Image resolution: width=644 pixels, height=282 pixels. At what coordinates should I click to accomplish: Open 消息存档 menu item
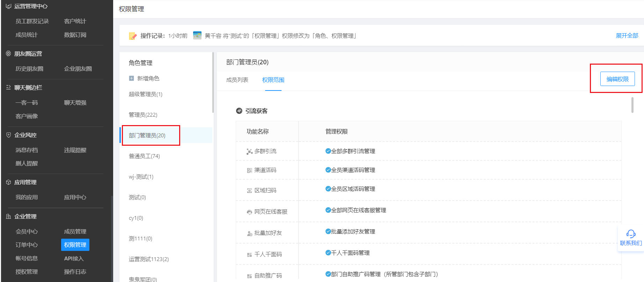27,150
